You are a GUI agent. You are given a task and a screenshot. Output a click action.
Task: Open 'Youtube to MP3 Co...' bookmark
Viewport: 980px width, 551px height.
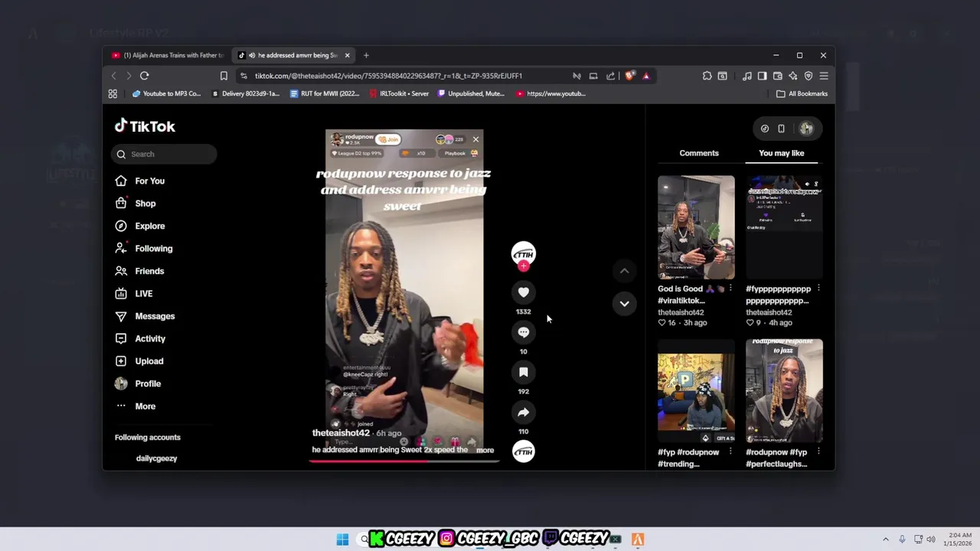pos(166,93)
